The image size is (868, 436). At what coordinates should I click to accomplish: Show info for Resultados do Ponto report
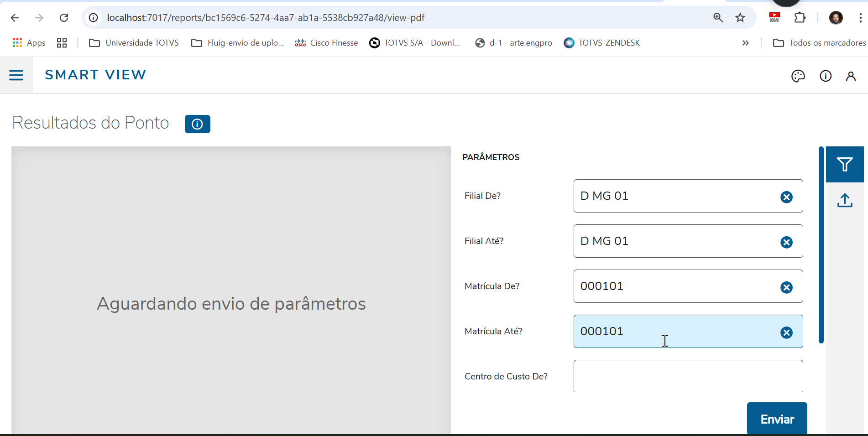pos(197,124)
